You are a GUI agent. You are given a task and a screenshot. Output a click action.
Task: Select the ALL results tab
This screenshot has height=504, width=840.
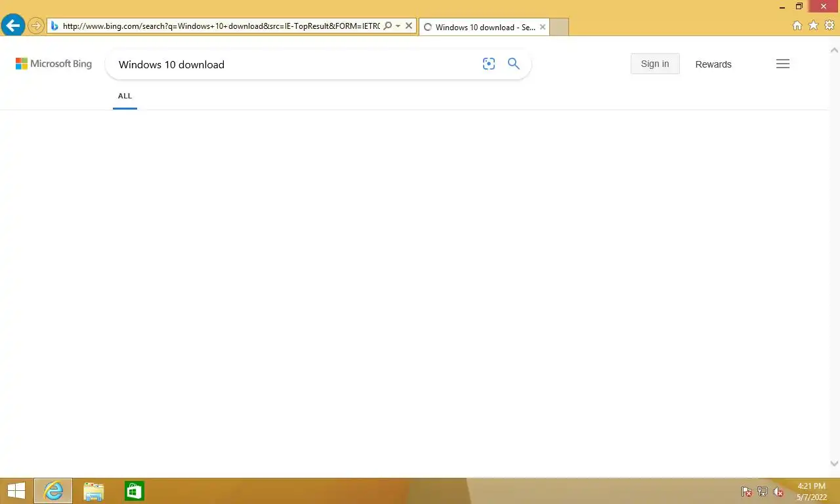(x=125, y=96)
